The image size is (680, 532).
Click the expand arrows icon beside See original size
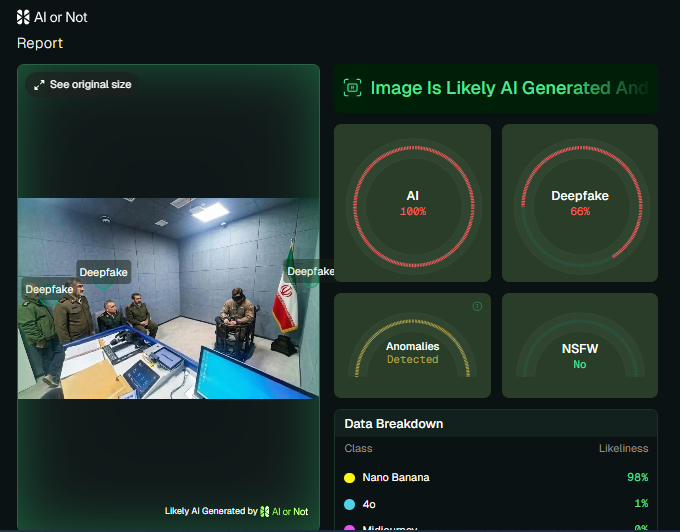39,85
